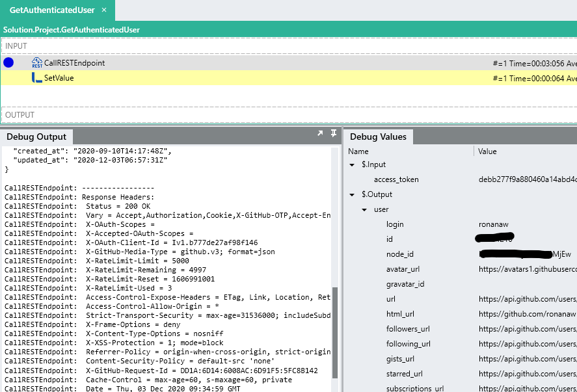577x392 pixels.
Task: Close the GetAuthenticatedUser tab
Action: coord(104,10)
